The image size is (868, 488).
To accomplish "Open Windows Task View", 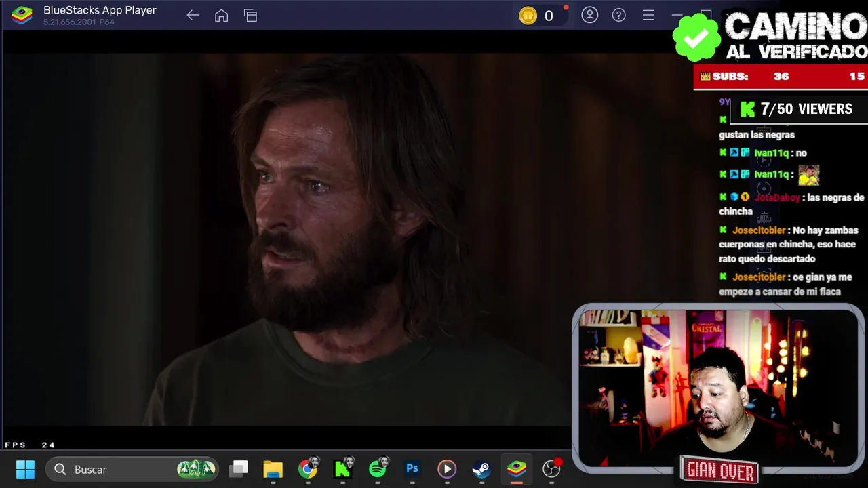I will click(239, 468).
